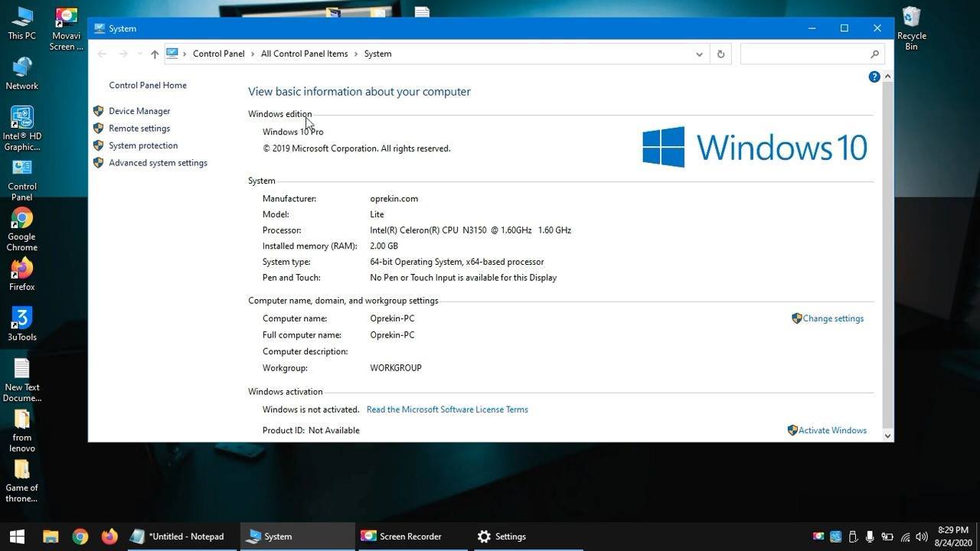
Task: Open File Explorer from the taskbar
Action: (x=51, y=536)
